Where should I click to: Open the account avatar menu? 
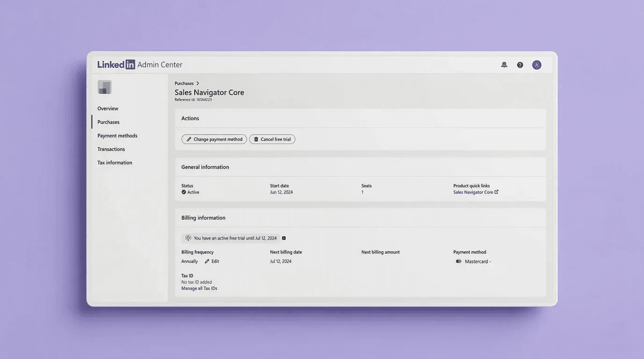click(536, 65)
